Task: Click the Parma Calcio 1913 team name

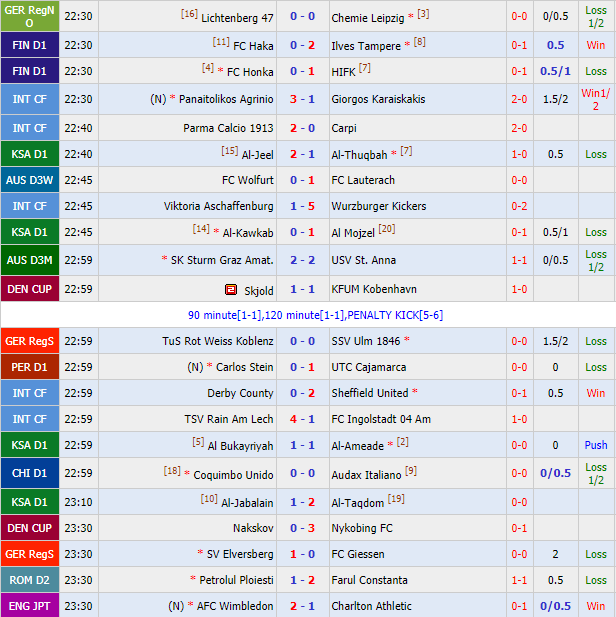Action: (228, 128)
